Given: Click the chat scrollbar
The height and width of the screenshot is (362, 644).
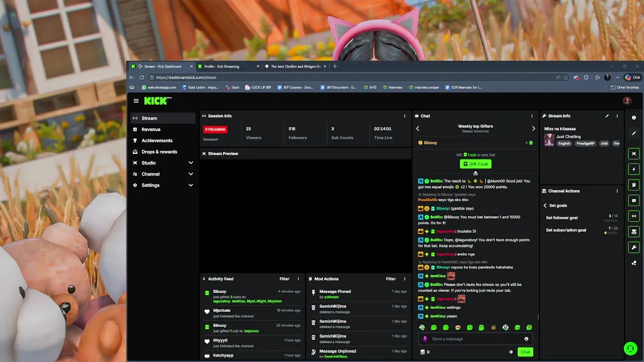Looking at the screenshot, I should tap(538, 317).
